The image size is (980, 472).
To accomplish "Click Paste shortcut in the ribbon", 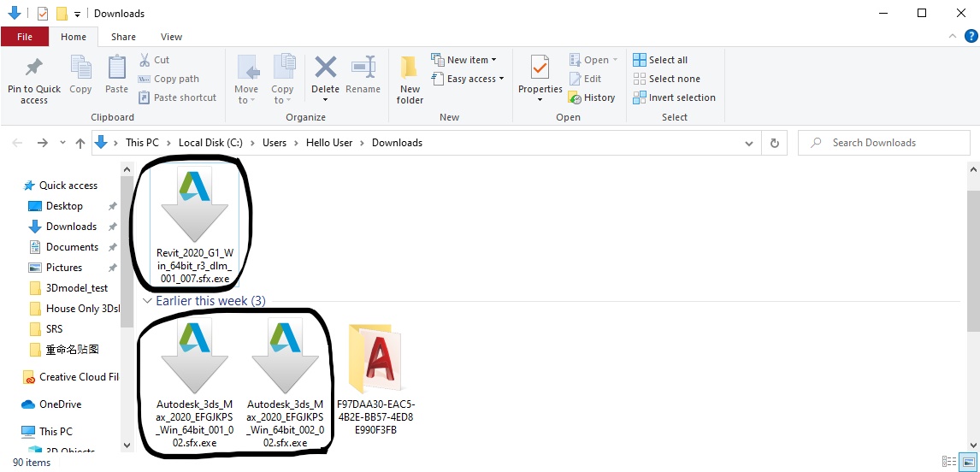I will [x=177, y=97].
